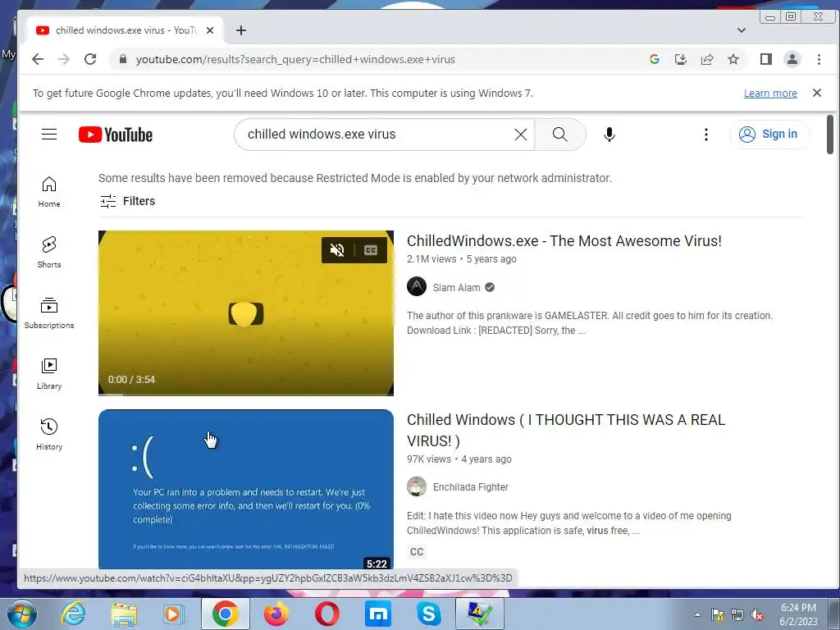Screen dimensions: 840x630
Task: Click the browser forward arrow
Action: pos(64,59)
